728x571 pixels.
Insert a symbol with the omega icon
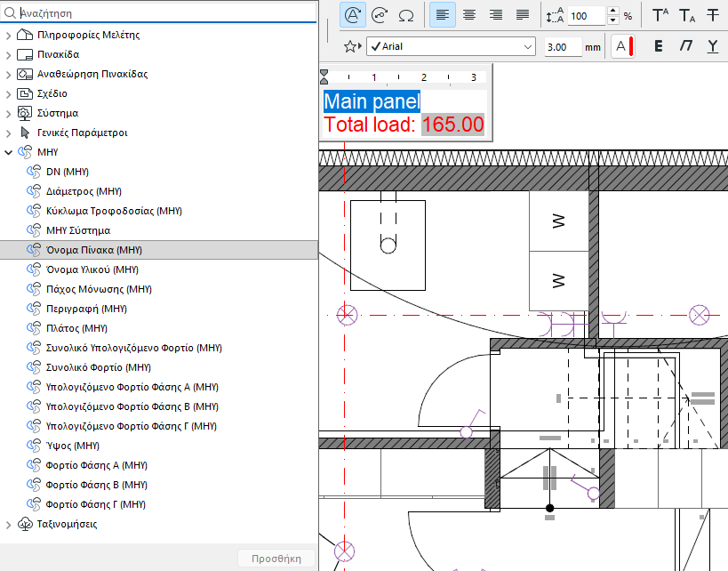point(406,16)
